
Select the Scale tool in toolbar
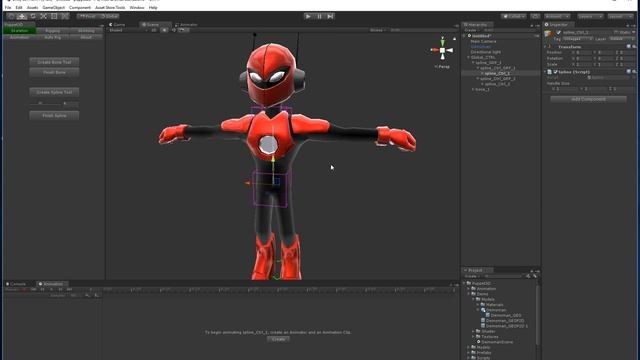pyautogui.click(x=43, y=16)
